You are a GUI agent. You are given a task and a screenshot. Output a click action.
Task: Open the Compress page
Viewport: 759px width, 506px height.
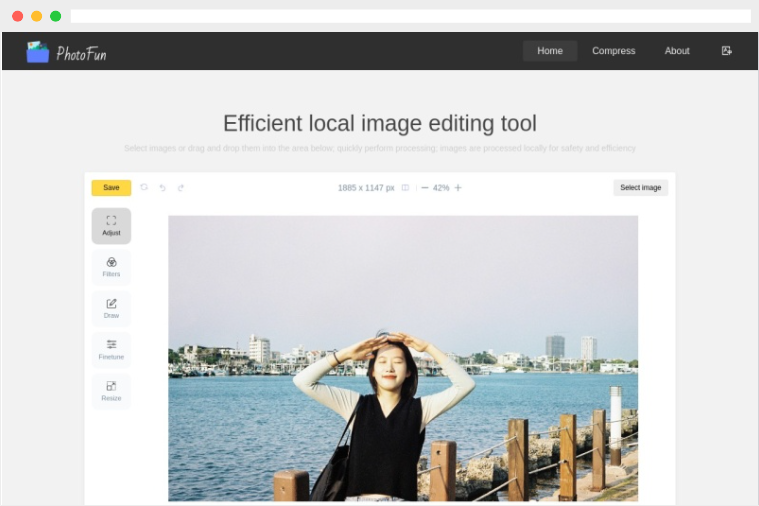point(613,51)
